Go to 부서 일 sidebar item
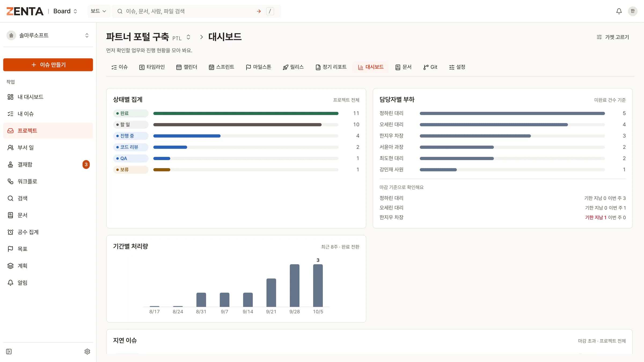The height and width of the screenshot is (362, 644). coord(48,147)
